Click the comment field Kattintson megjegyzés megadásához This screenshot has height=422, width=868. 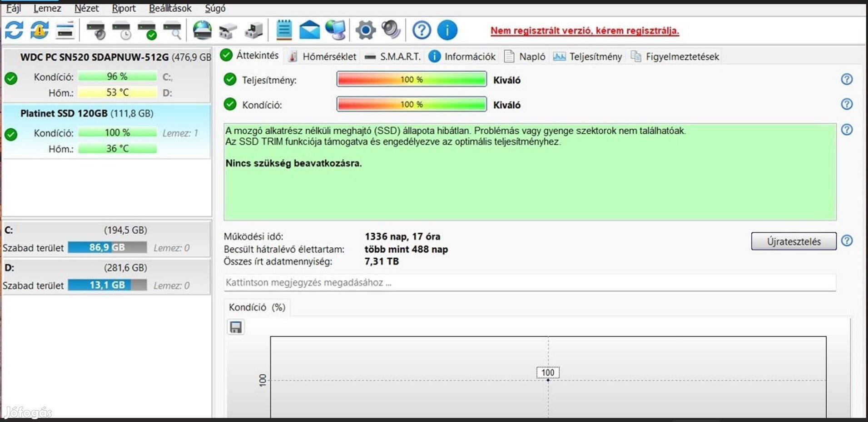pyautogui.click(x=530, y=282)
